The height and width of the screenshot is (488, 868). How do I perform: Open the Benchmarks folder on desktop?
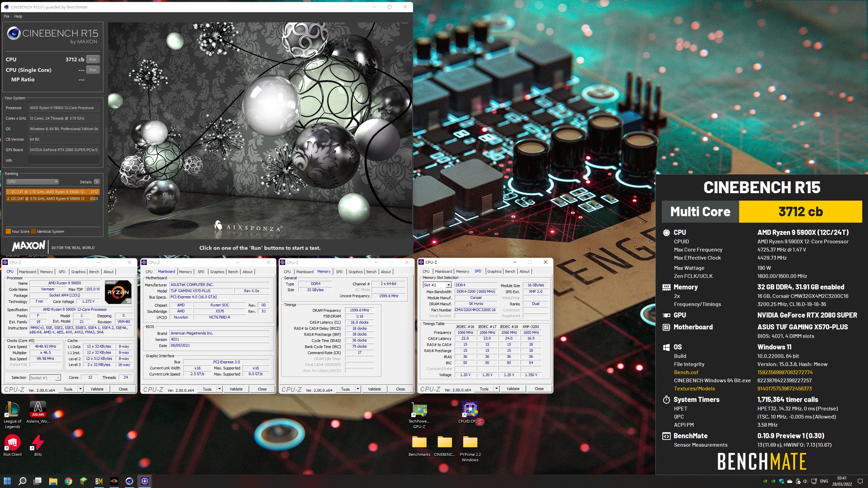419,445
